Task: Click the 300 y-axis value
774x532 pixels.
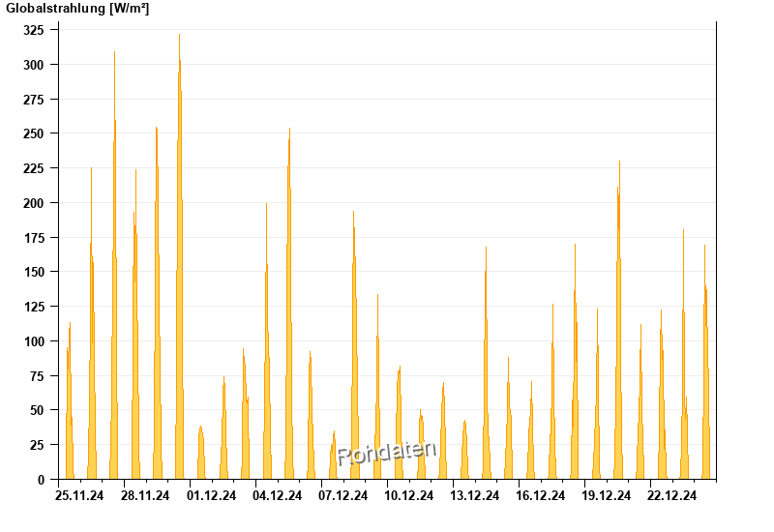Action: pyautogui.click(x=34, y=65)
